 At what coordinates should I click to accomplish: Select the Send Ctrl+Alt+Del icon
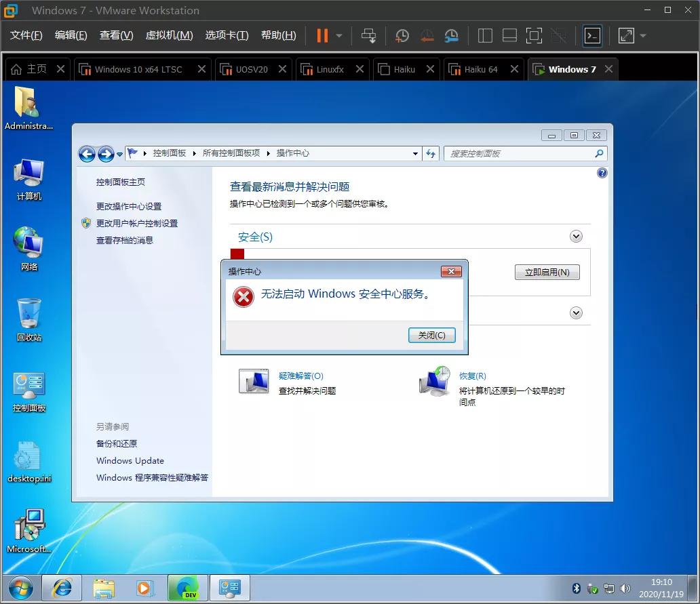368,35
